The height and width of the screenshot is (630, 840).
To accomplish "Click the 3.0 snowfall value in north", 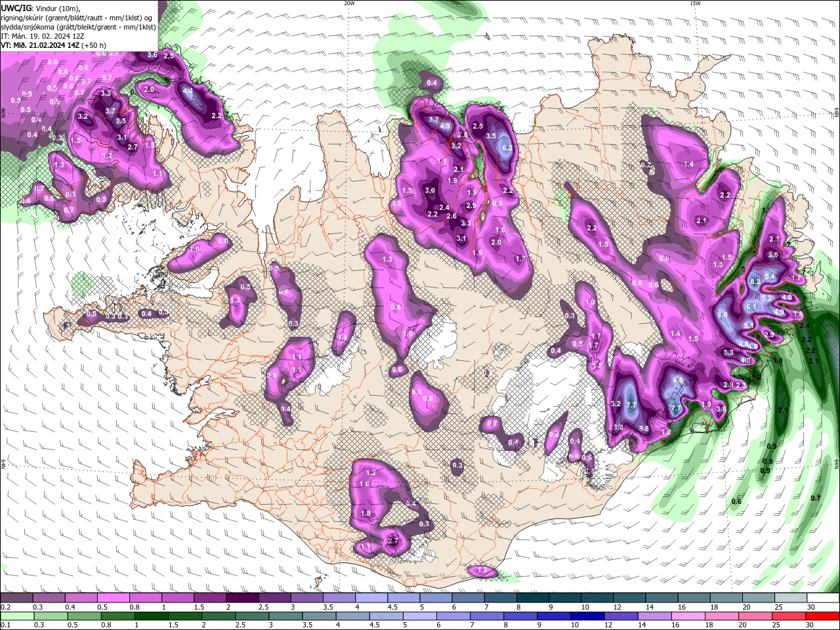I will pos(430,190).
